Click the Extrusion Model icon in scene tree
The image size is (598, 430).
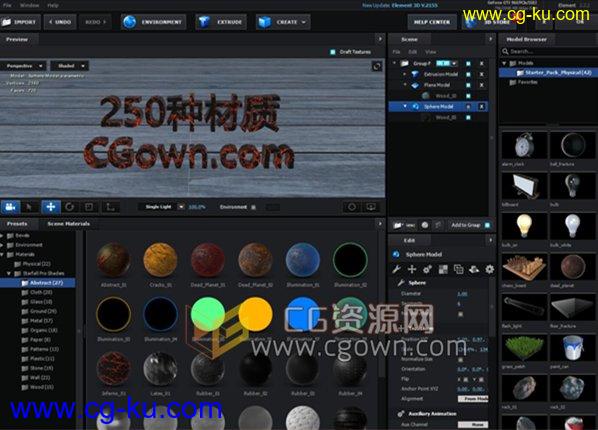click(416, 74)
